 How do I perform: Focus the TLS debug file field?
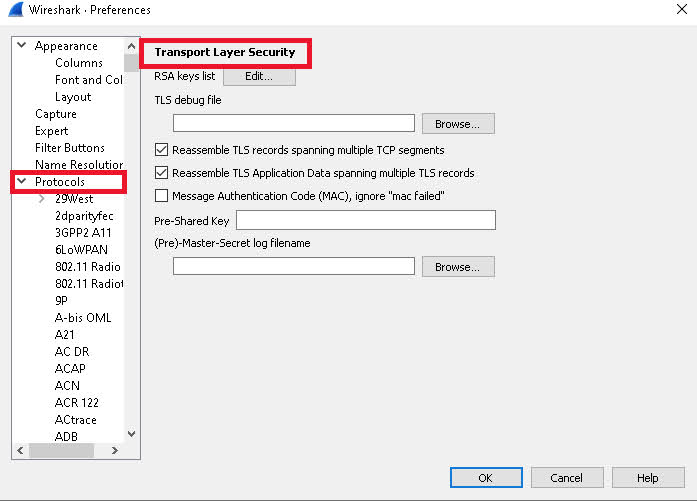[294, 123]
